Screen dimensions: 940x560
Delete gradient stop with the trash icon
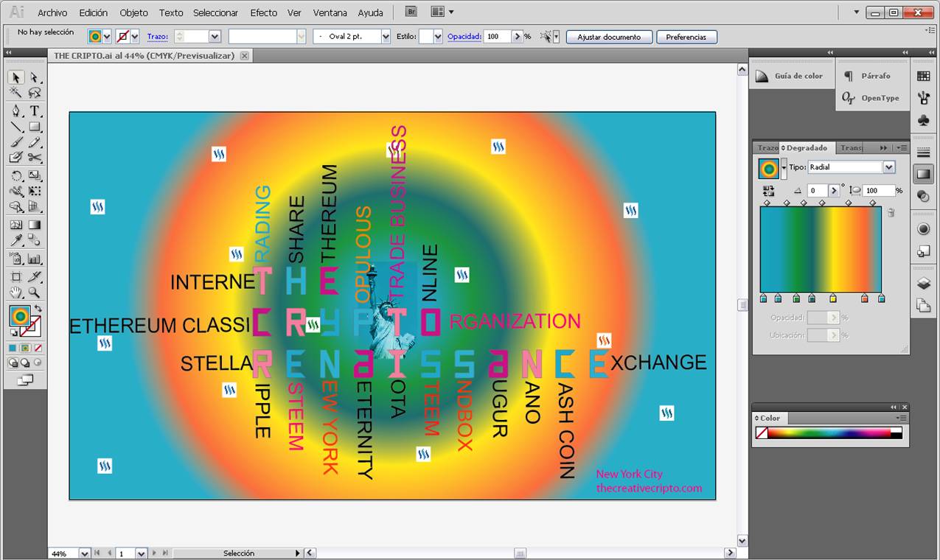tap(891, 213)
